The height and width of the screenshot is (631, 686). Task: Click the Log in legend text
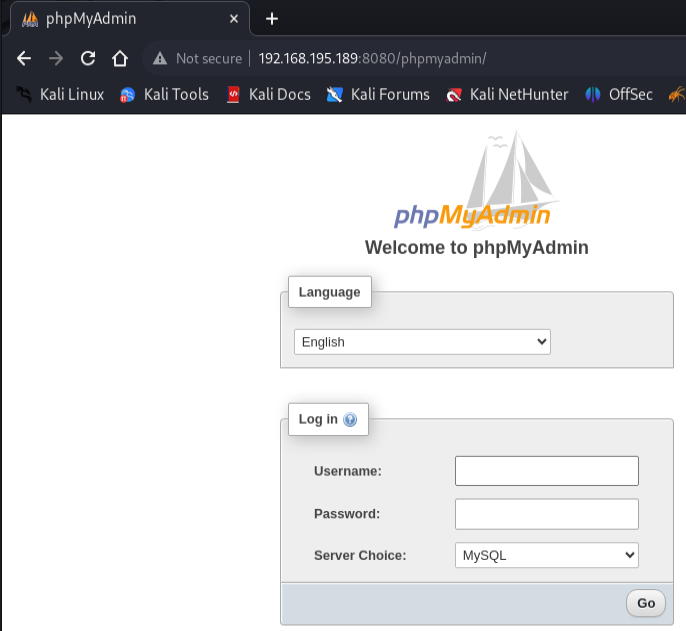point(318,419)
